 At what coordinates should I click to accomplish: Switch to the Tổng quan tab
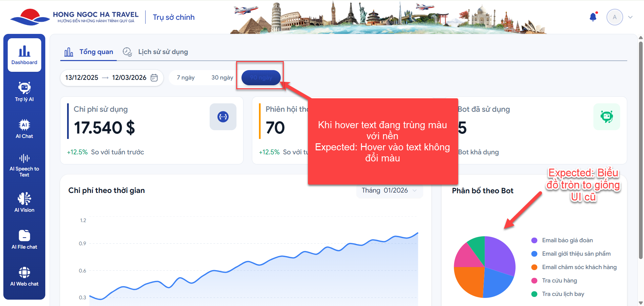89,52
